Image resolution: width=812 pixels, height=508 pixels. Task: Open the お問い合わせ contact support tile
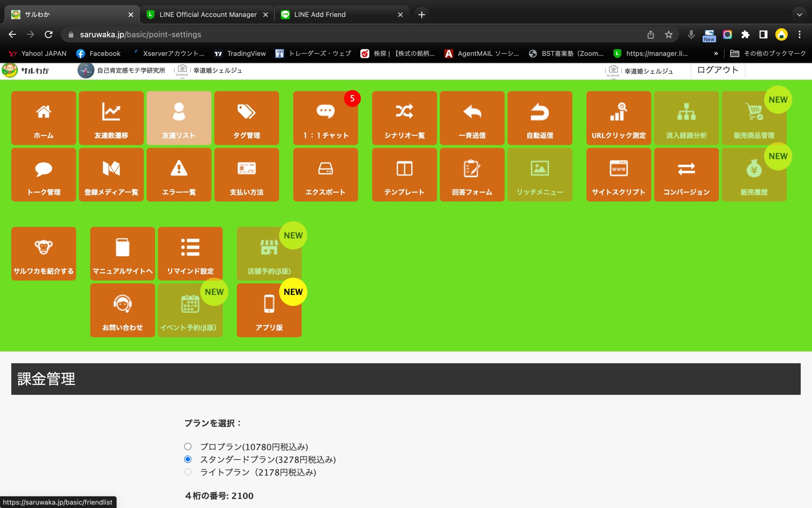(123, 310)
